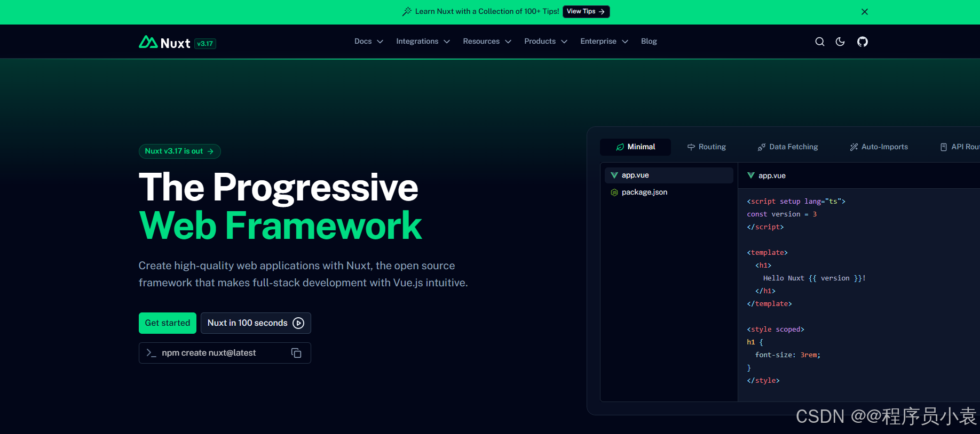
Task: Click the '<style scoped>' code line
Action: tap(775, 329)
